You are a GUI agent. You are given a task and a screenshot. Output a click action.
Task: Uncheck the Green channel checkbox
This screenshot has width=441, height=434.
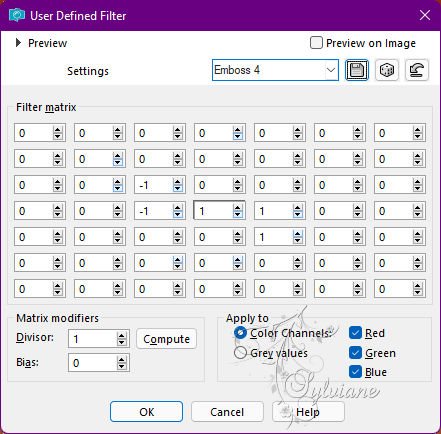coord(355,352)
